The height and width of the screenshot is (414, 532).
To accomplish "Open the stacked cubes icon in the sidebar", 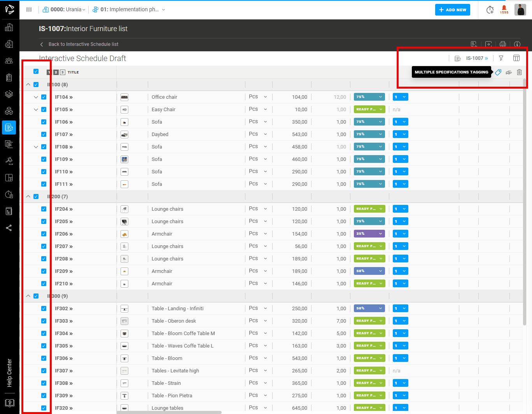I will [9, 111].
